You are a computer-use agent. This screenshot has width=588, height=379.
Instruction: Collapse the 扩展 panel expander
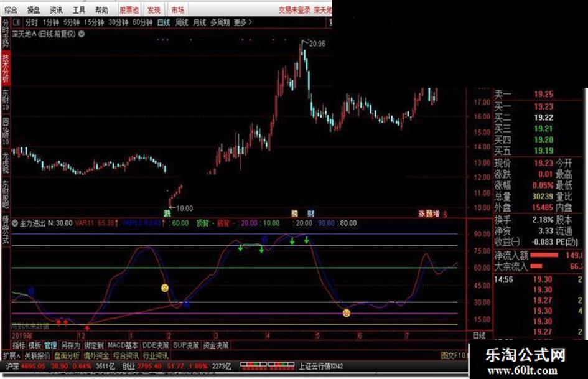point(11,355)
